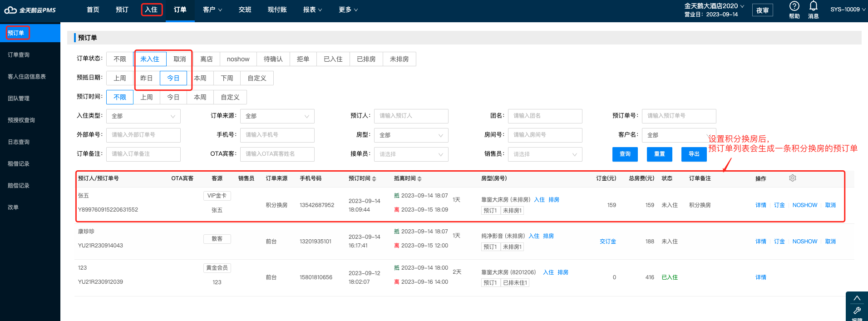Open the 入住类型 dropdown
Viewport: 868px width, 321px height.
(143, 116)
